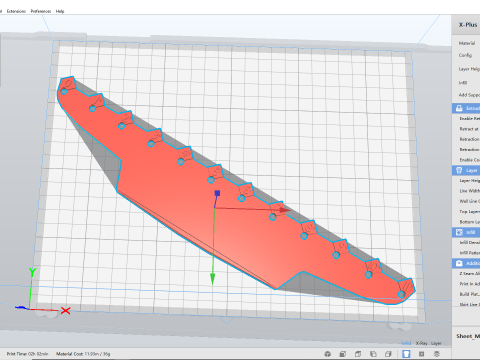Screen dimensions: 480x360
Task: Click the Material Cost readout in status bar
Action: pyautogui.click(x=83, y=354)
